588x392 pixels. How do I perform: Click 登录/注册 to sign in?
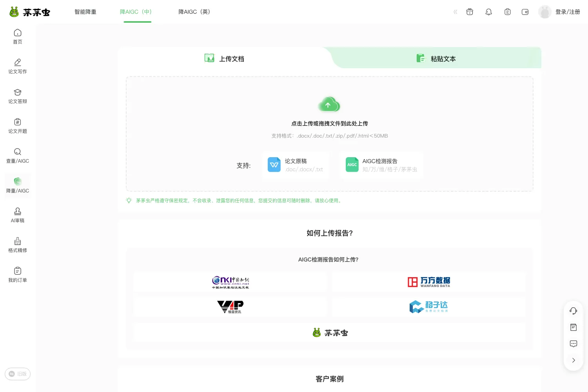pyautogui.click(x=568, y=12)
